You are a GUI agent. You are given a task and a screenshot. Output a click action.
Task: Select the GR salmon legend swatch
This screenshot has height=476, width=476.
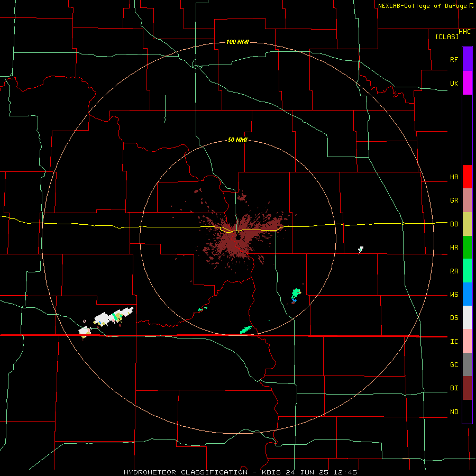click(x=467, y=200)
